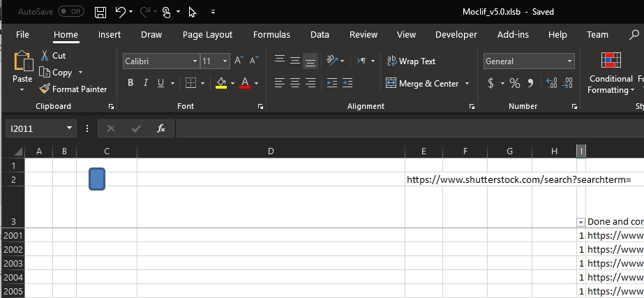The height and width of the screenshot is (298, 644).
Task: Click the Save icon in title bar
Action: [x=100, y=12]
